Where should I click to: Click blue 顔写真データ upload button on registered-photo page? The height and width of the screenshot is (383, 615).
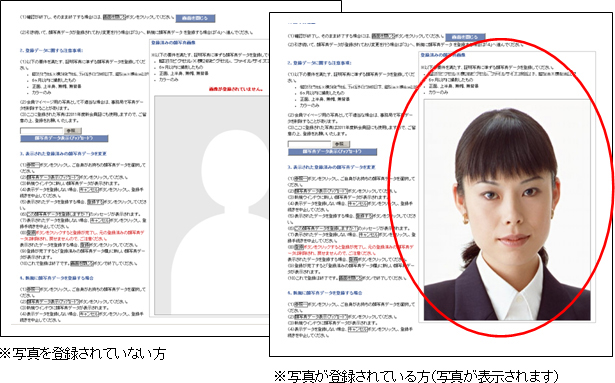click(x=332, y=152)
